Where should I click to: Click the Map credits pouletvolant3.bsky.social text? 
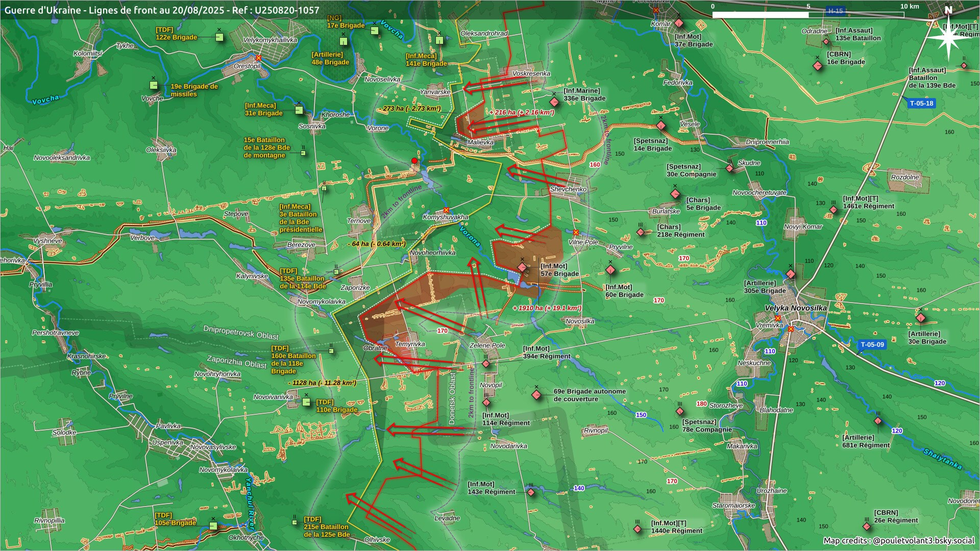point(899,540)
